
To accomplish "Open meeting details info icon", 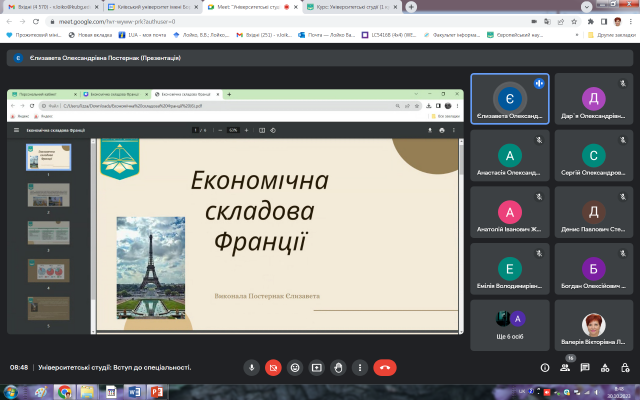I will tap(543, 367).
